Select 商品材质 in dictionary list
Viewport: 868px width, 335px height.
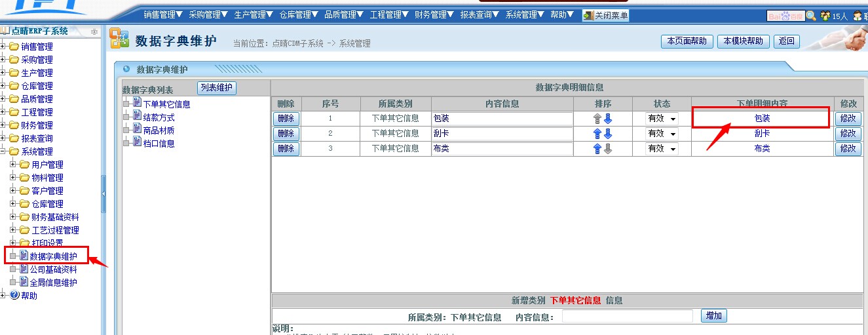[159, 130]
